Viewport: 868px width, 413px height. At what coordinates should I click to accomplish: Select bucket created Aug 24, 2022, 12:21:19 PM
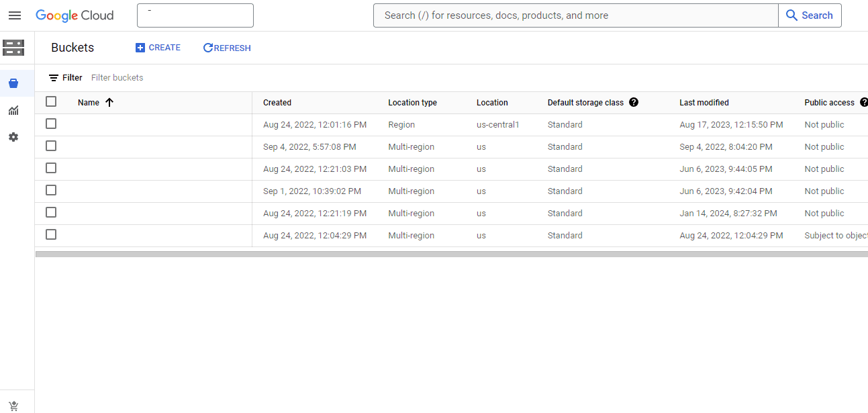tap(51, 212)
